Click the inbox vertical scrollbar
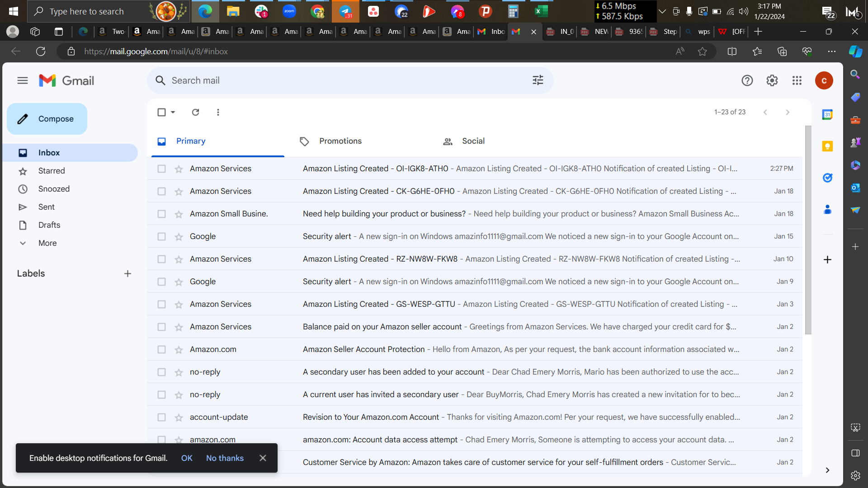868x488 pixels. tap(808, 230)
